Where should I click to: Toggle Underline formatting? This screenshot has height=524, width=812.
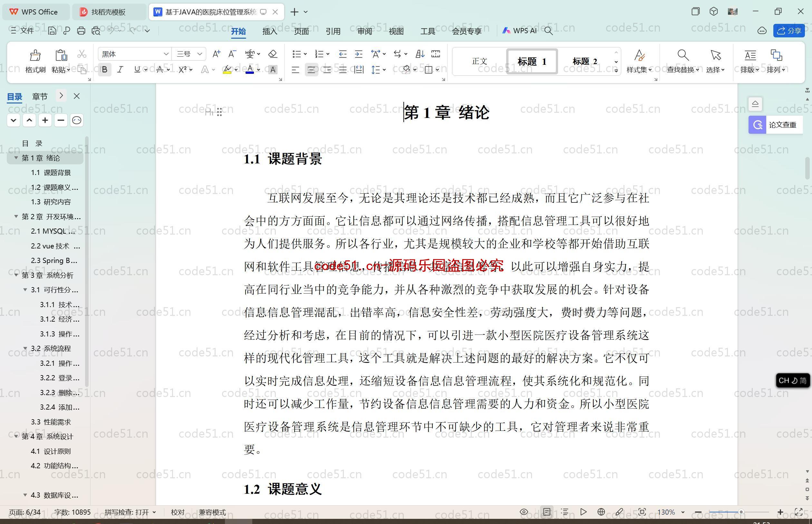(x=137, y=70)
